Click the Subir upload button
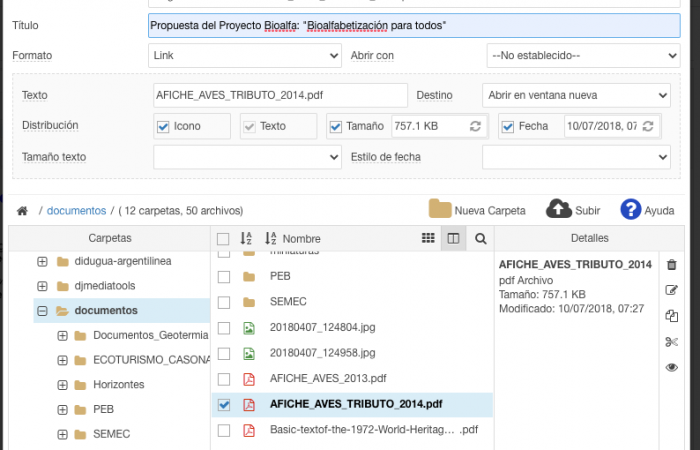700x450 pixels. (574, 211)
